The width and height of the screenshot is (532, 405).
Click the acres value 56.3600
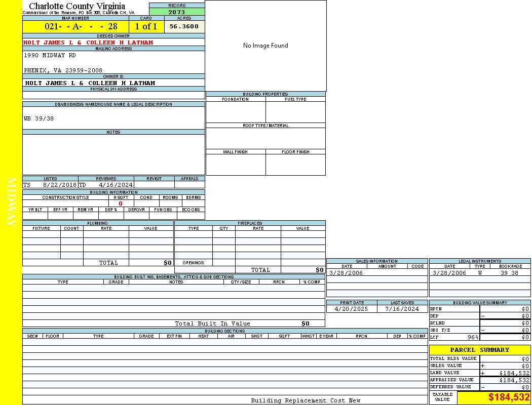pos(184,26)
